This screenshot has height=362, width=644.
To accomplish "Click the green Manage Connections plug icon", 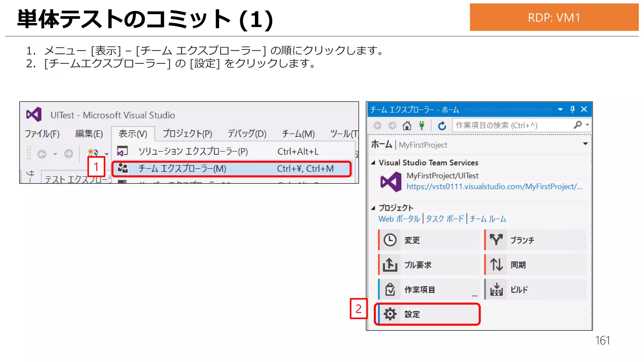I will click(x=422, y=126).
